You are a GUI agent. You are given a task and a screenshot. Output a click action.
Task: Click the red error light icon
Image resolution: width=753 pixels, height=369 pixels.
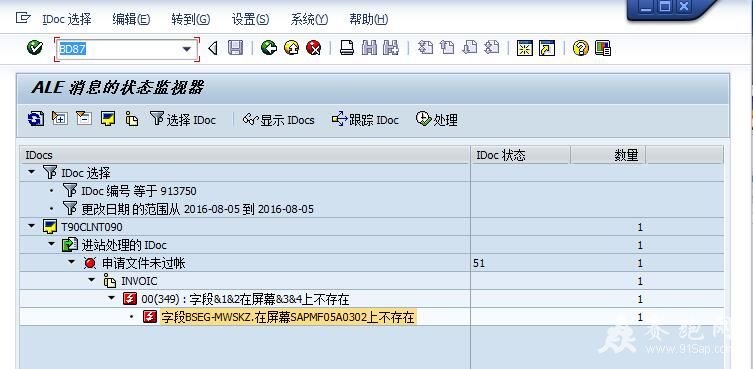click(90, 263)
